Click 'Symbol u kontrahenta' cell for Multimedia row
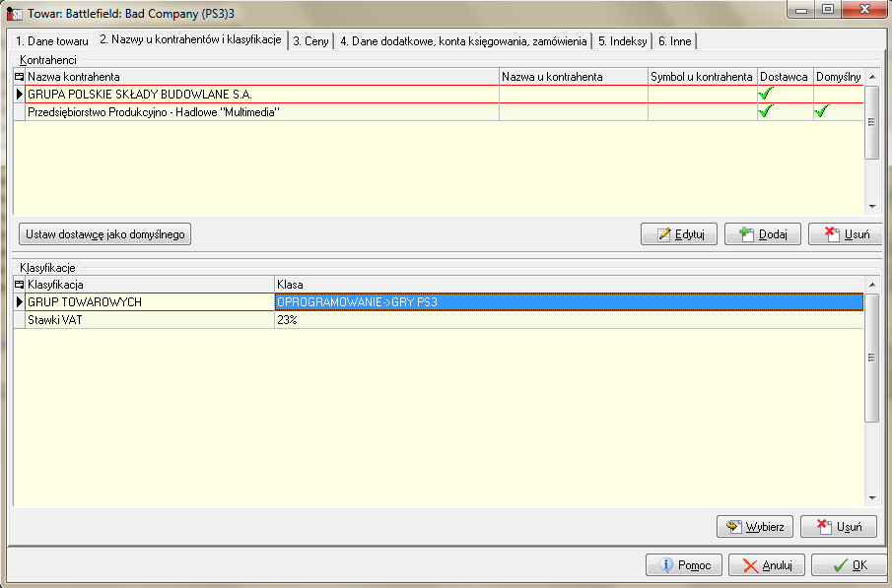The width and height of the screenshot is (892, 588). point(703,112)
